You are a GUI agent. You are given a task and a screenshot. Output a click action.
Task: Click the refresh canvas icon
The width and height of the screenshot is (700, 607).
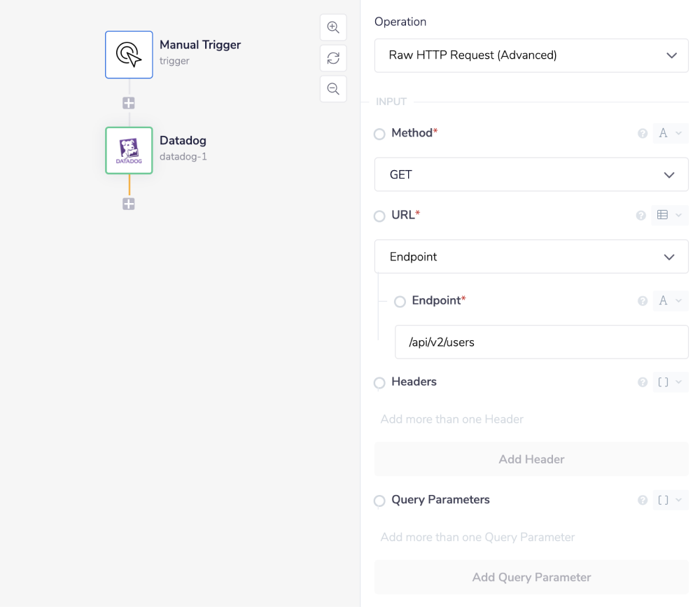click(x=333, y=58)
